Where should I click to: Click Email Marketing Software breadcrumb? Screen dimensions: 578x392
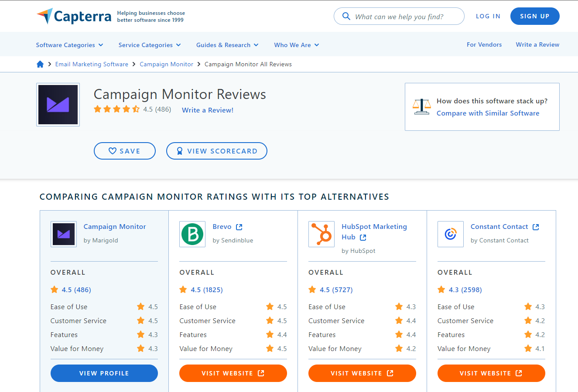(92, 64)
